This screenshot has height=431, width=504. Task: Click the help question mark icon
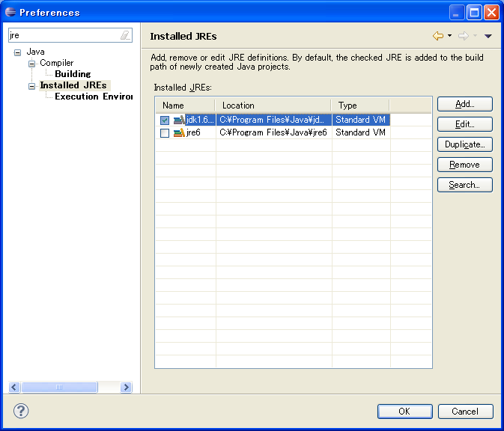tap(21, 411)
